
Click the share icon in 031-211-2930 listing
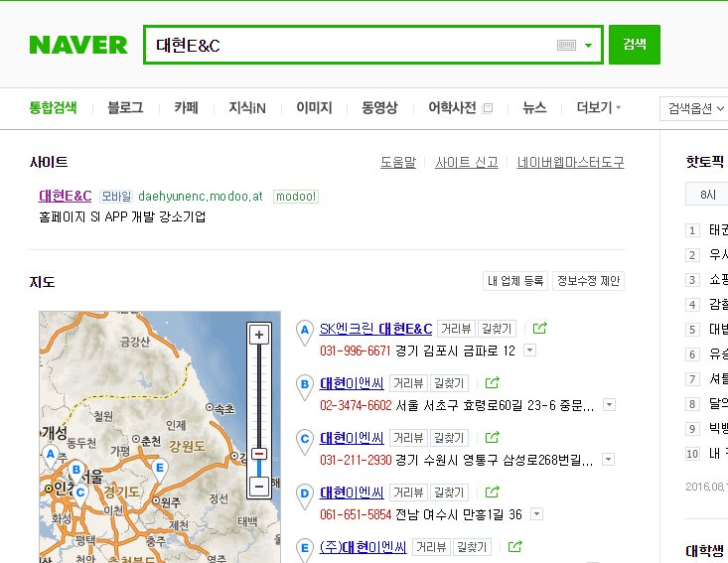pyautogui.click(x=493, y=437)
